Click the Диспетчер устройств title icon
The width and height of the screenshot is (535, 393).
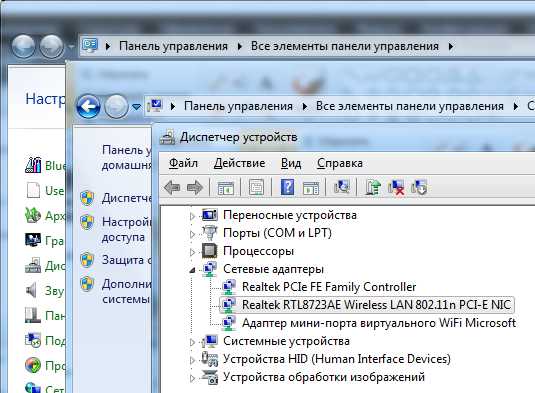(x=168, y=137)
